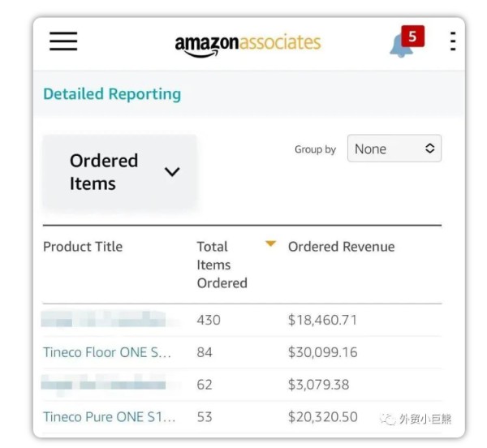
Task: Click the red 5 notification badge
Action: pos(413,37)
